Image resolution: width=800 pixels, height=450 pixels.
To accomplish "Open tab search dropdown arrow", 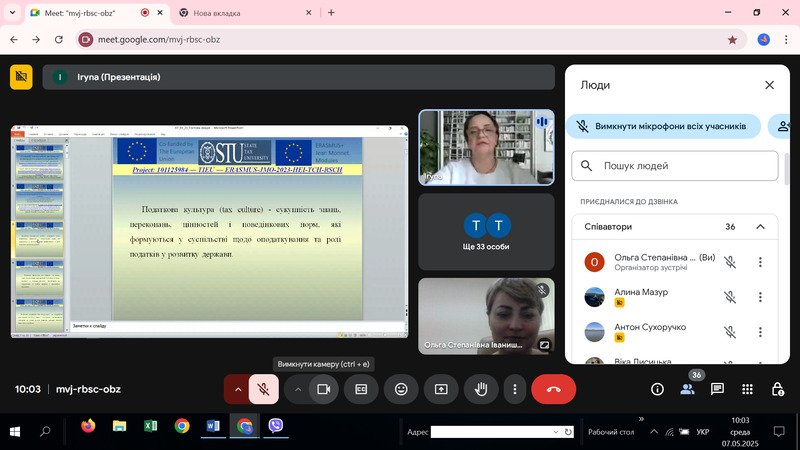I will point(12,13).
